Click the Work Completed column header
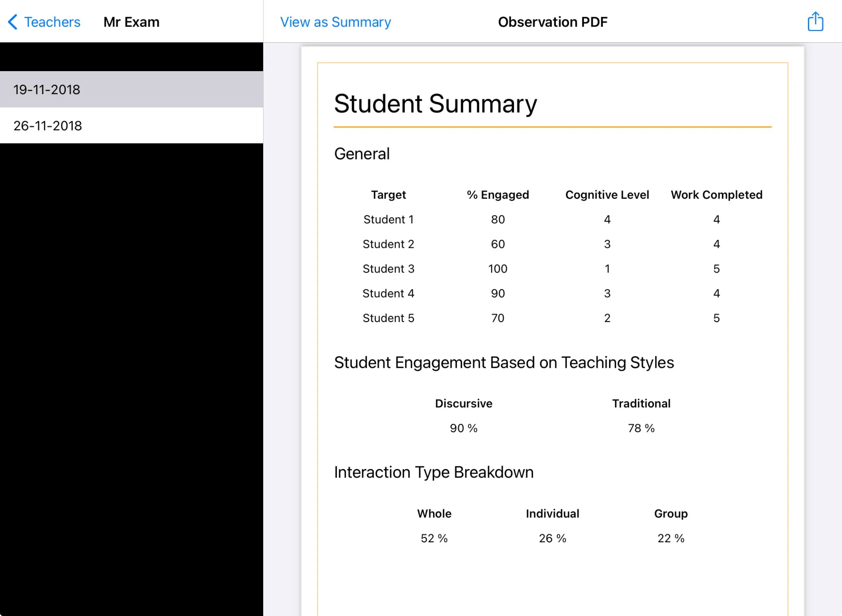Screen dimensions: 842x616 pyautogui.click(x=716, y=195)
